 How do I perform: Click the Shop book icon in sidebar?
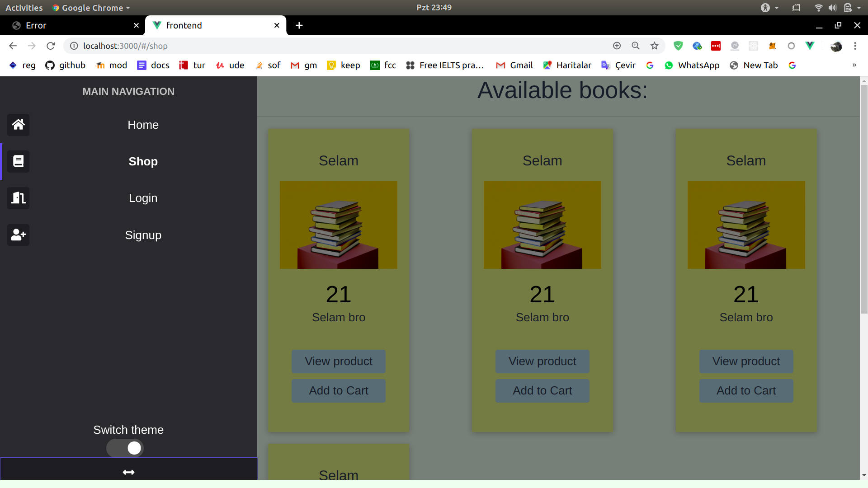18,161
